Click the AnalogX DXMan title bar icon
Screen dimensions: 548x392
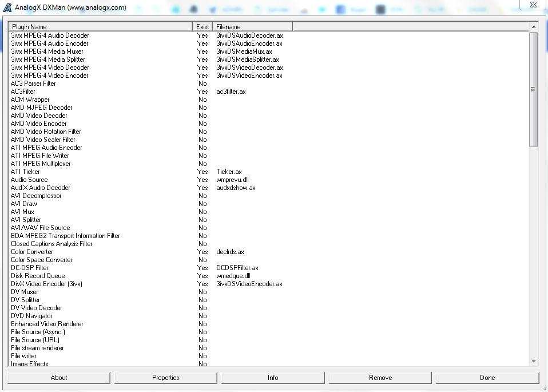[x=7, y=7]
